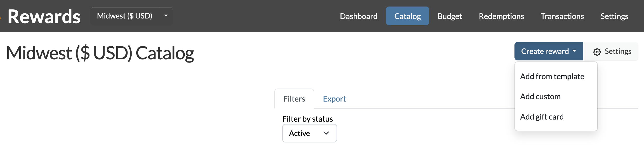Image resolution: width=644 pixels, height=150 pixels.
Task: Click the Rewards logo title
Action: pyautogui.click(x=44, y=16)
